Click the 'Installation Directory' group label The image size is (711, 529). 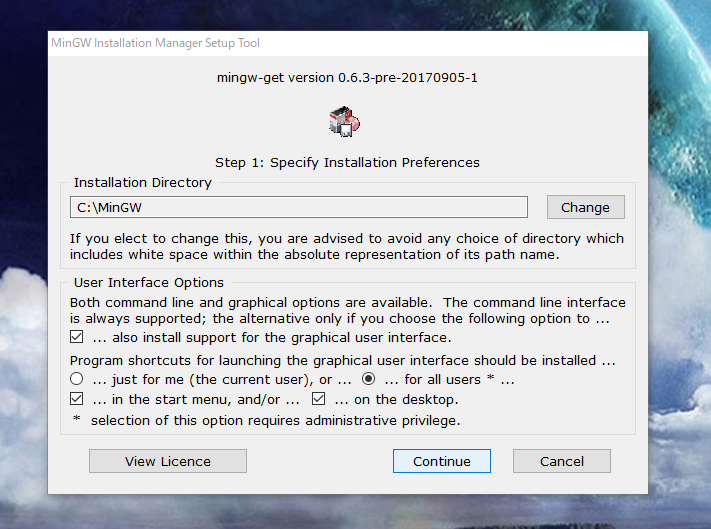tap(143, 182)
